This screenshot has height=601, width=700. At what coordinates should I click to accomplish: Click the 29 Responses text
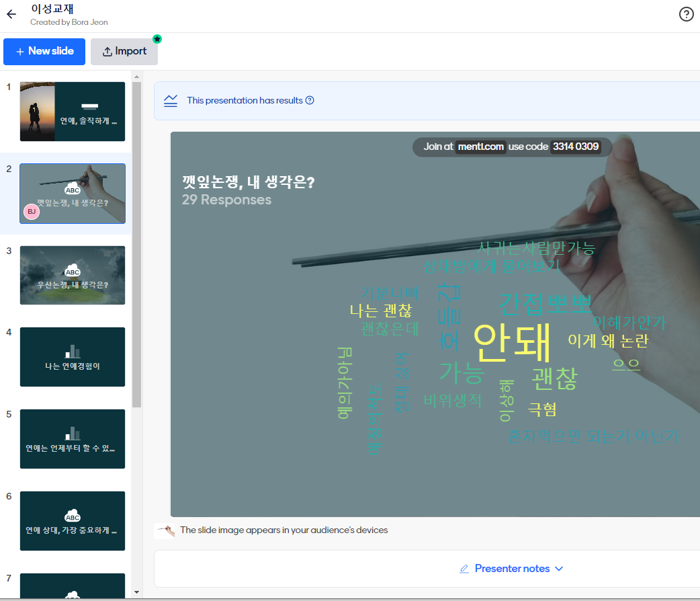click(226, 199)
